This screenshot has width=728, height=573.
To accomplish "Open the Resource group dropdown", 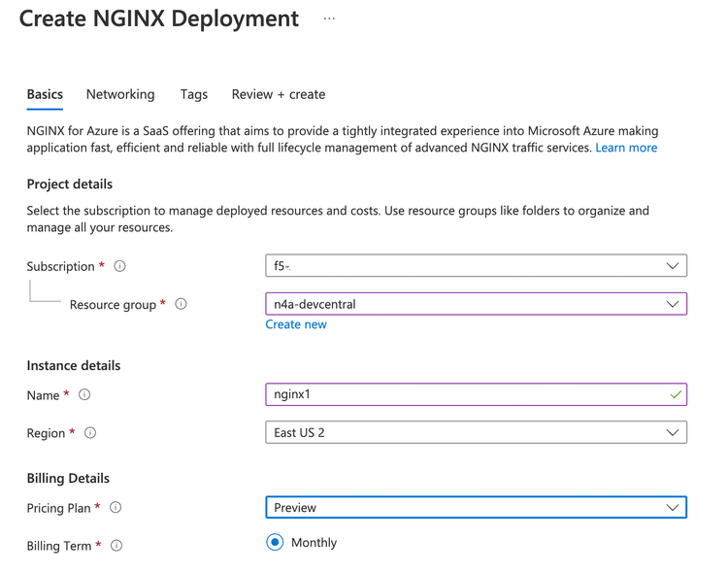I will click(x=476, y=304).
